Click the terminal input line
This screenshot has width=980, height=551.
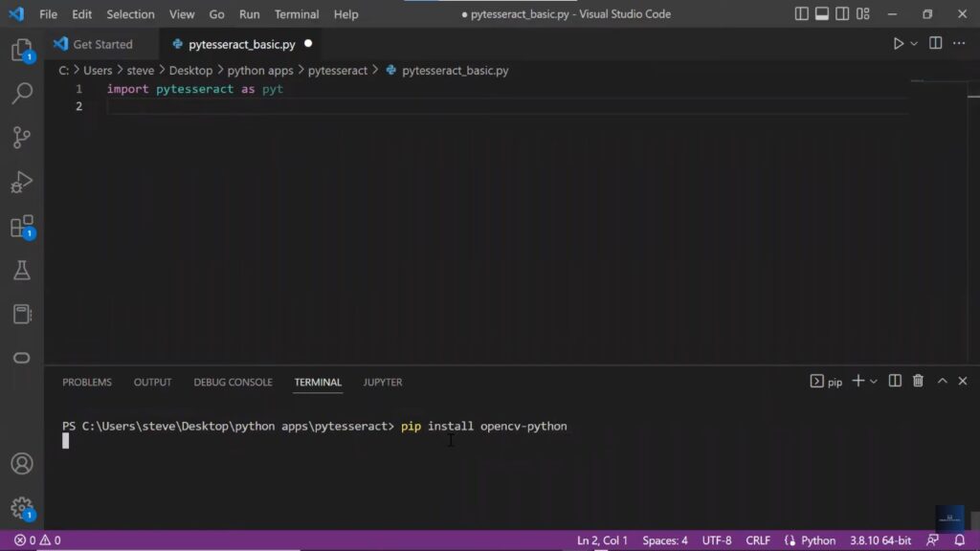tap(314, 426)
